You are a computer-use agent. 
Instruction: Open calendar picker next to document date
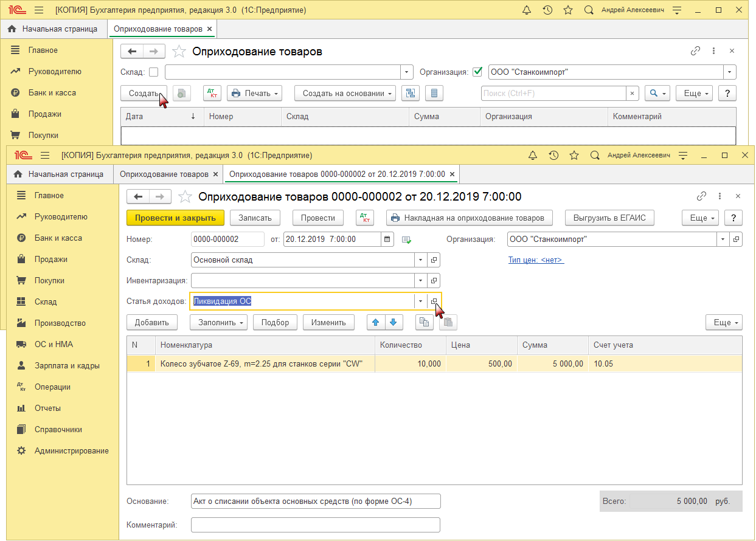(387, 239)
